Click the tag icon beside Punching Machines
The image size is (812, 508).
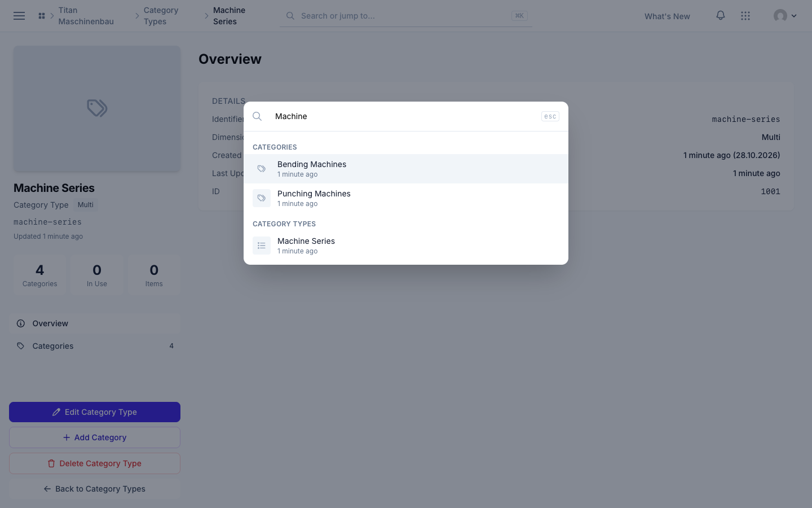click(262, 198)
